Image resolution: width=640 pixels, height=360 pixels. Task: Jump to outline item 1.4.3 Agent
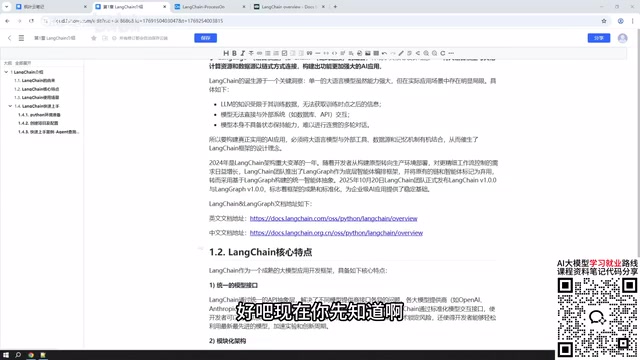pos(49,132)
